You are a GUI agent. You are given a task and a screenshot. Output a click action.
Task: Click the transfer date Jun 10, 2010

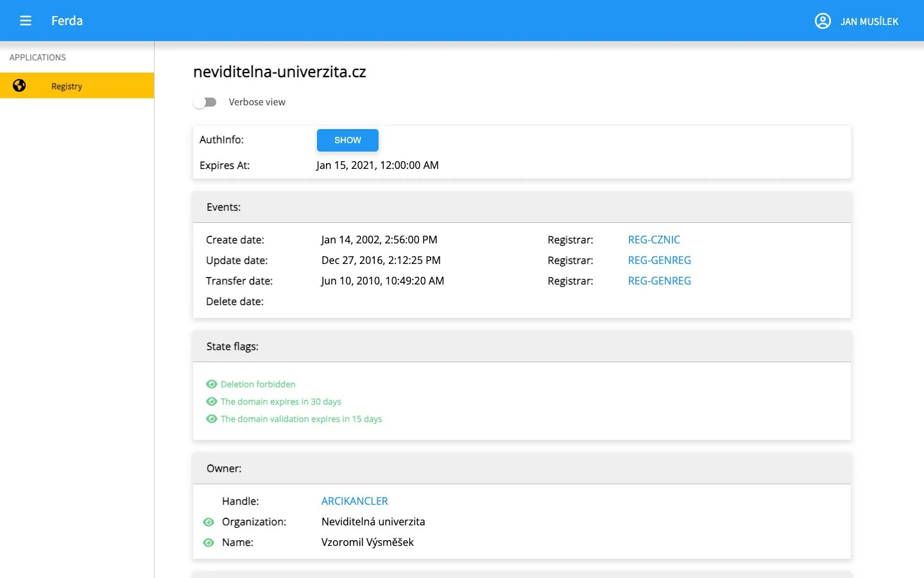pyautogui.click(x=382, y=281)
